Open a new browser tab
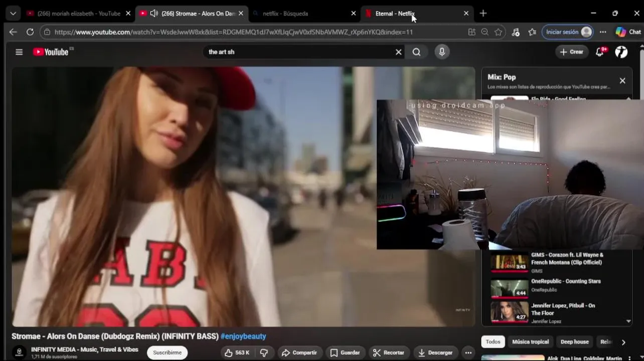The width and height of the screenshot is (644, 361). [x=483, y=14]
